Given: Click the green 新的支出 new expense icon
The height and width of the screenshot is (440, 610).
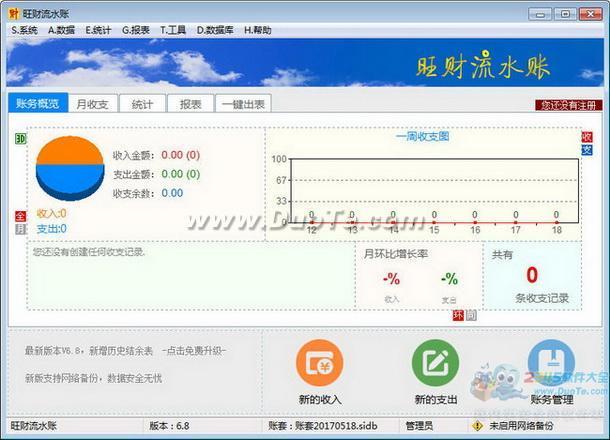Looking at the screenshot, I should (435, 363).
